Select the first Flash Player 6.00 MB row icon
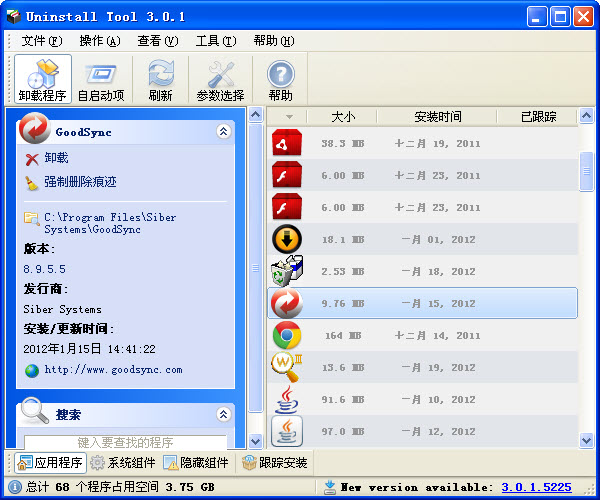Screen dimensions: 600x500 coord(287,175)
